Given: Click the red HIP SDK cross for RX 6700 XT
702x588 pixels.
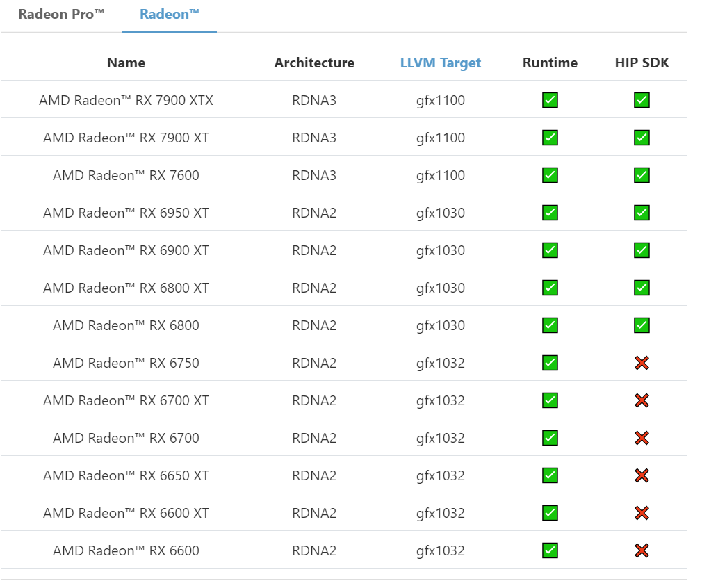Looking at the screenshot, I should (642, 401).
